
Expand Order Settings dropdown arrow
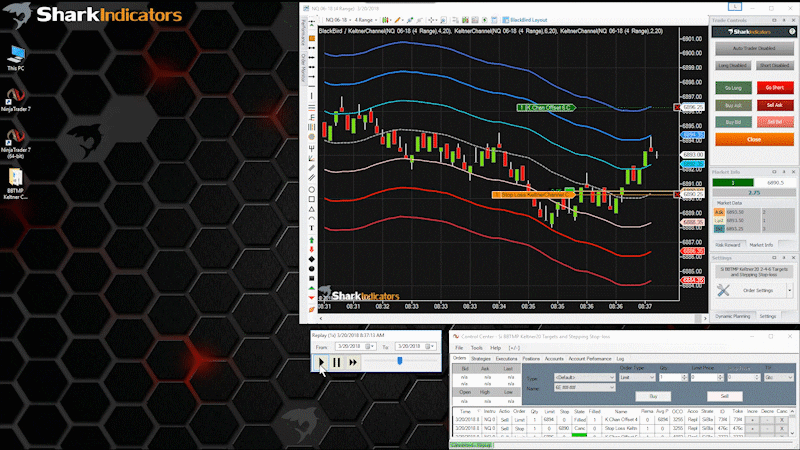click(789, 290)
